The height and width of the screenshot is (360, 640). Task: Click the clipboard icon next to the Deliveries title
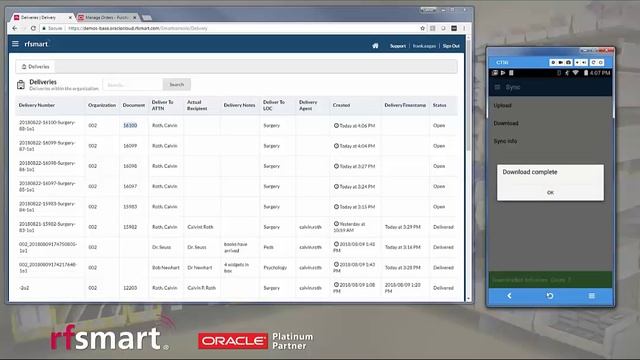(21, 84)
